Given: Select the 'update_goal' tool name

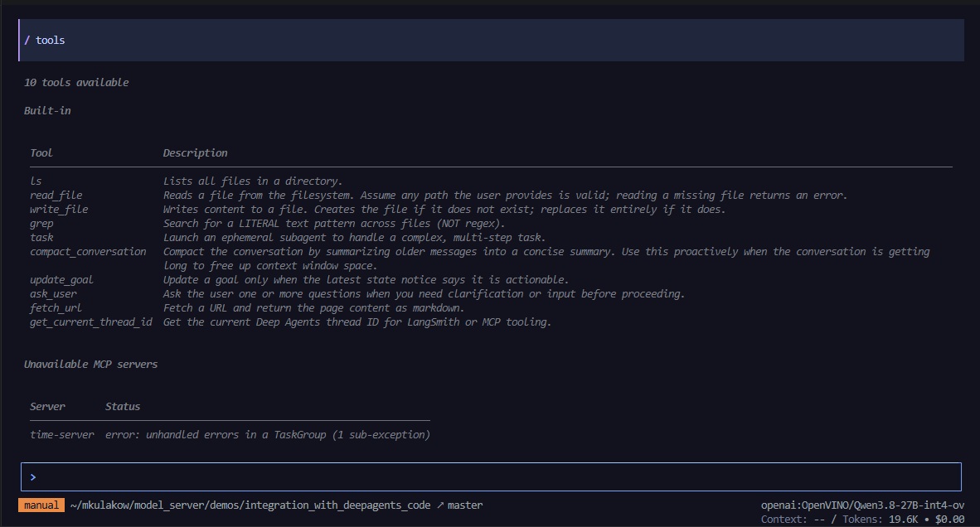Looking at the screenshot, I should pos(62,280).
